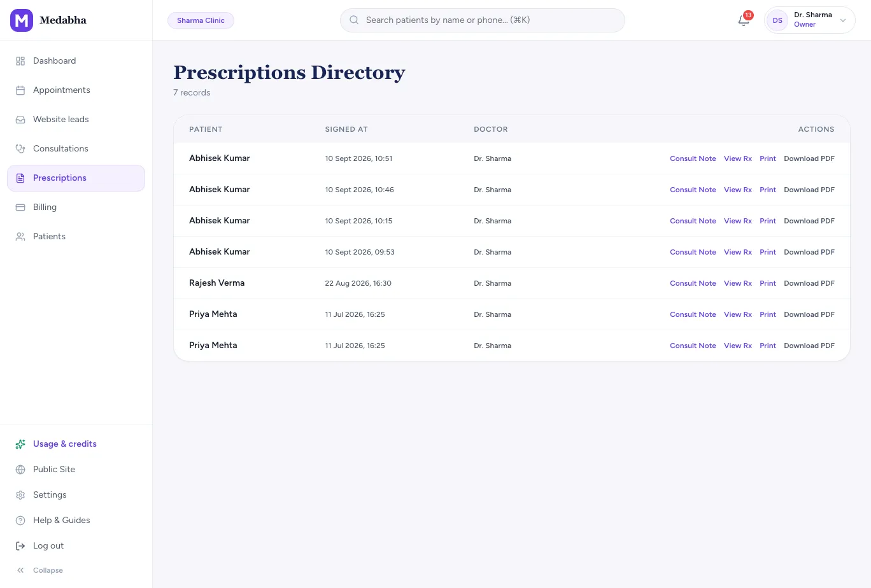871x588 pixels.
Task: Open Consult Note for 10 Sept 09:53 prescription
Action: tap(693, 252)
